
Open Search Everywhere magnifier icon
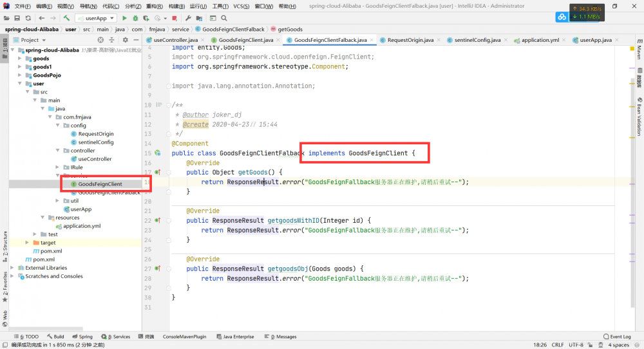pyautogui.click(x=223, y=18)
